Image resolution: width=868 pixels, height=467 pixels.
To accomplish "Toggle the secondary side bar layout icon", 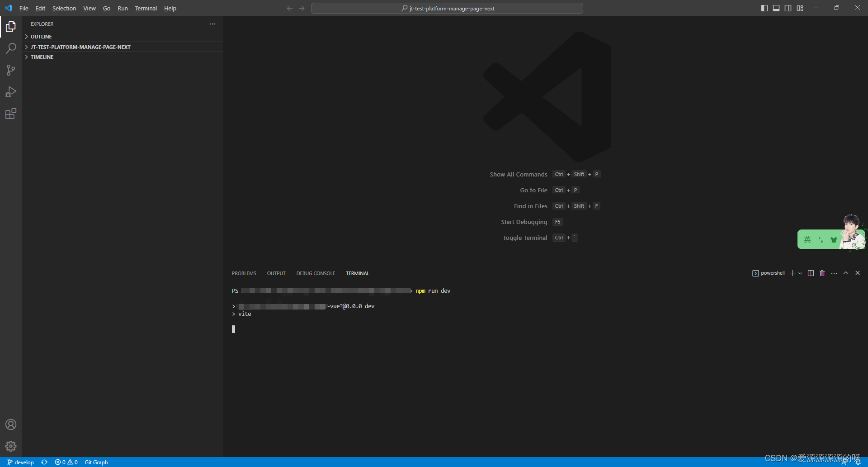I will click(x=788, y=8).
